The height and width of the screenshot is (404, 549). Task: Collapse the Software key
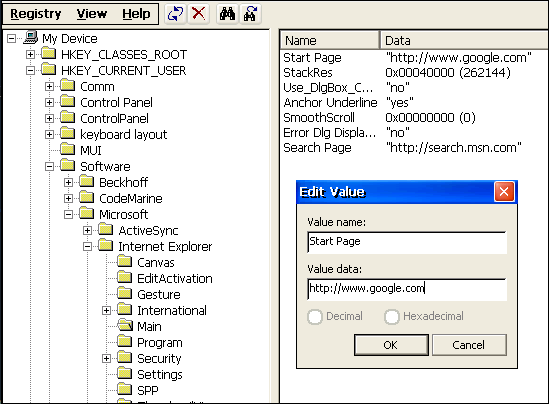(49, 166)
